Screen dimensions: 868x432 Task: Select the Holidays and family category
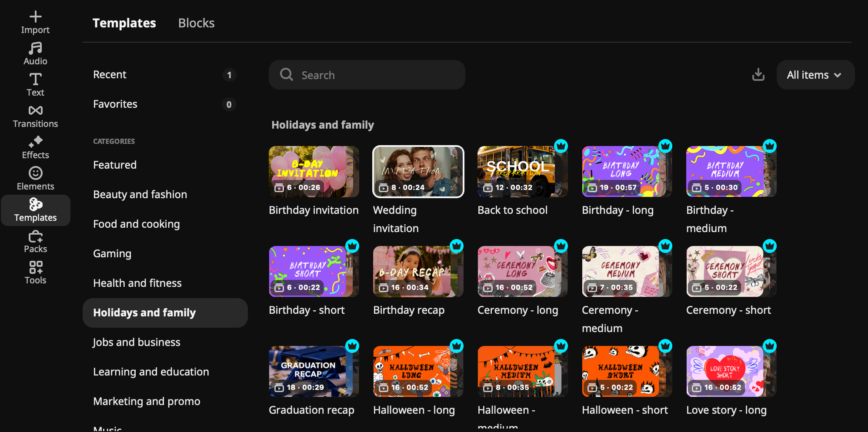(x=165, y=313)
